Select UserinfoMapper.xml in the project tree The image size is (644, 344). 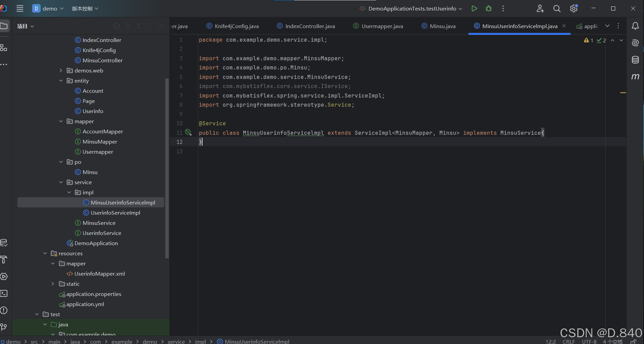pyautogui.click(x=99, y=274)
